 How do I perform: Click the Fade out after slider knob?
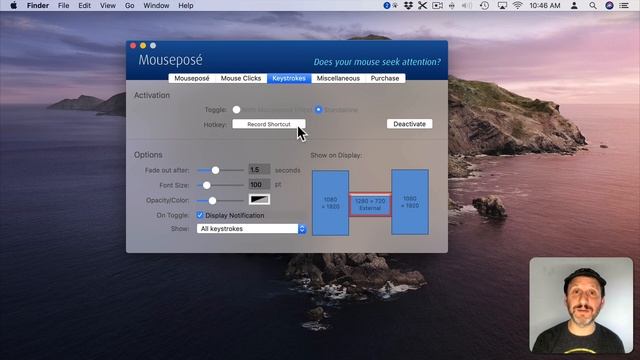(215, 170)
